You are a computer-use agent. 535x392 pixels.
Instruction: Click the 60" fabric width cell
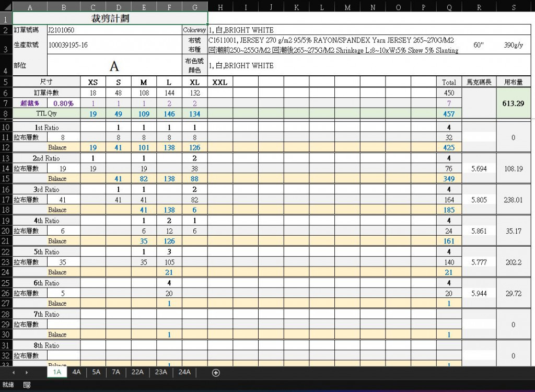tap(479, 45)
